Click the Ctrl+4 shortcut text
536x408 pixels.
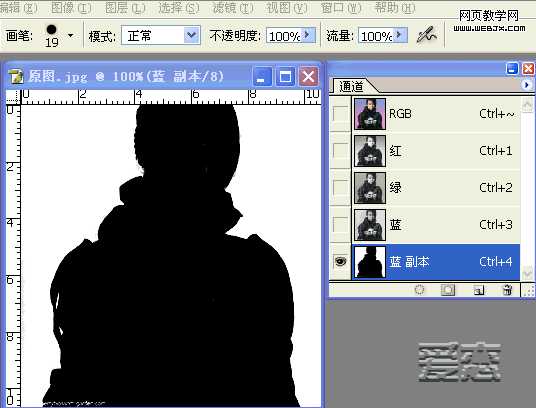496,262
